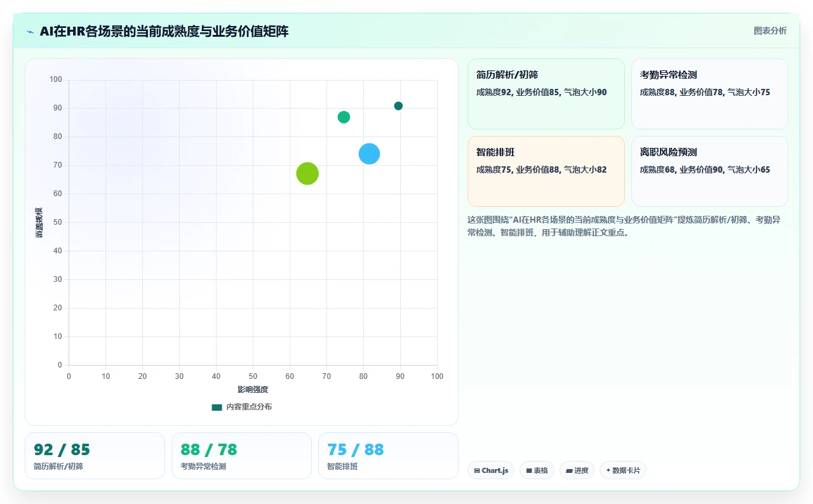813x504 pixels.
Task: Click the dark teal bubble near 90
Action: click(398, 106)
